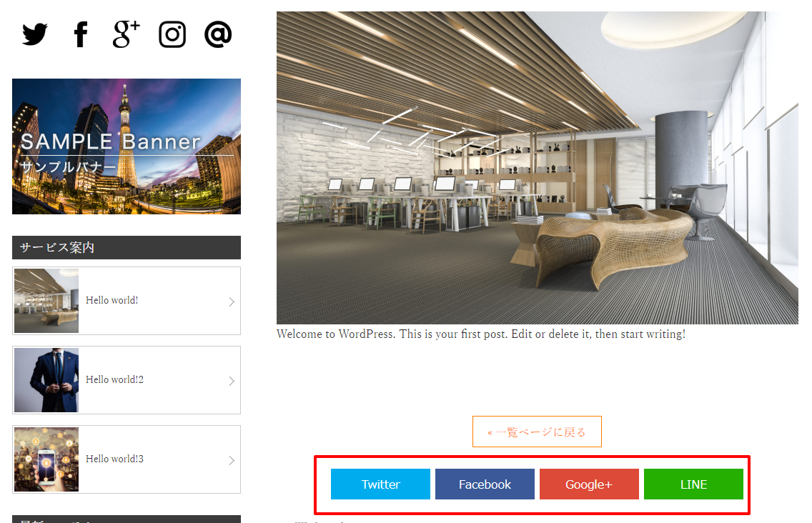Share post with the Google+ button
This screenshot has width=812, height=523.
click(x=589, y=484)
